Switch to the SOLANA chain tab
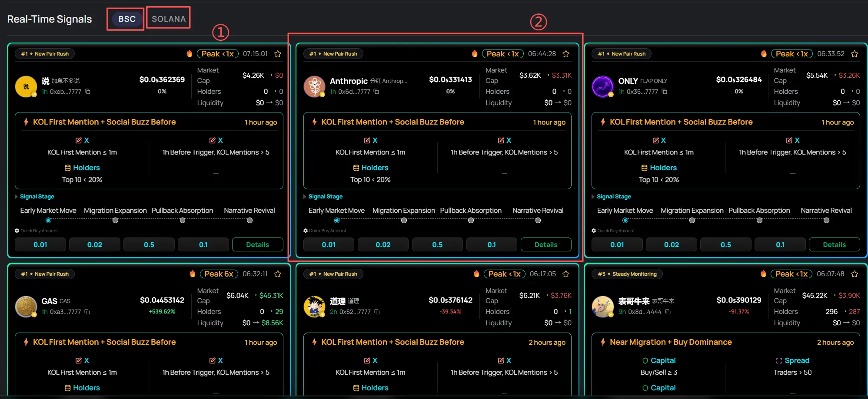 (x=169, y=19)
